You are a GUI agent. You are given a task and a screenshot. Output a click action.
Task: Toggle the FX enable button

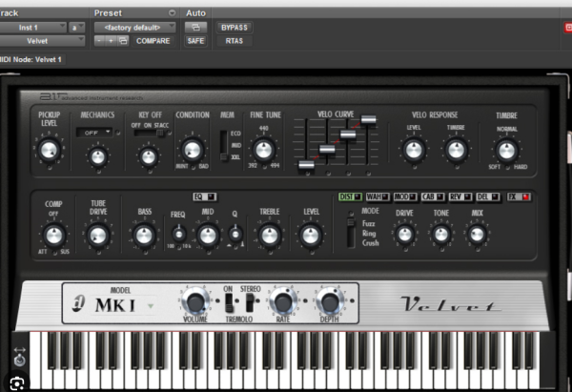tap(519, 197)
